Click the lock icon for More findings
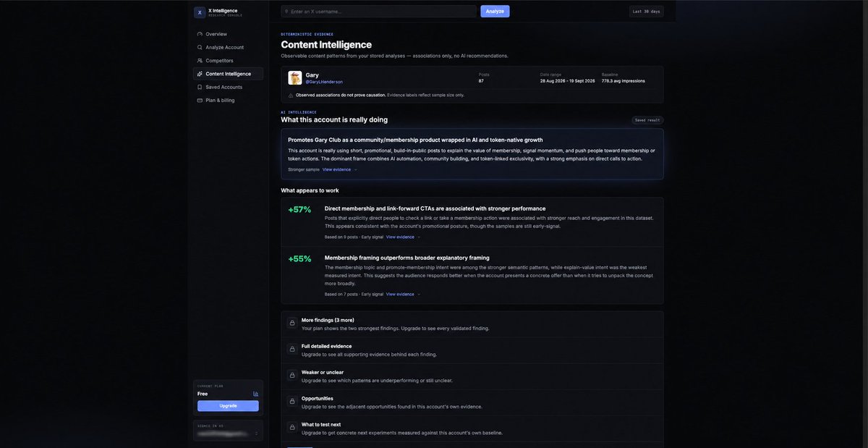Screen dimensions: 868x448 tap(292, 324)
